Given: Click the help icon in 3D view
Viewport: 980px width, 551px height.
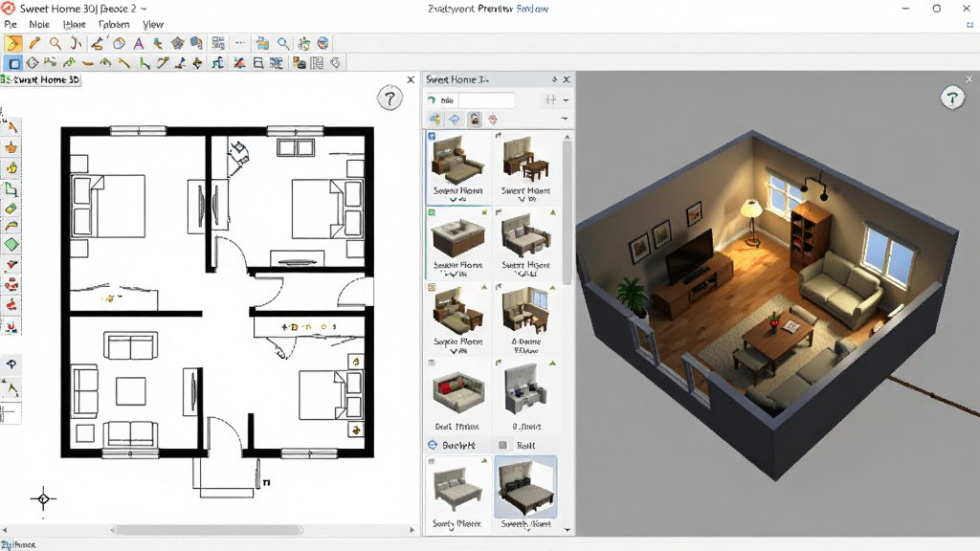Looking at the screenshot, I should (x=952, y=99).
